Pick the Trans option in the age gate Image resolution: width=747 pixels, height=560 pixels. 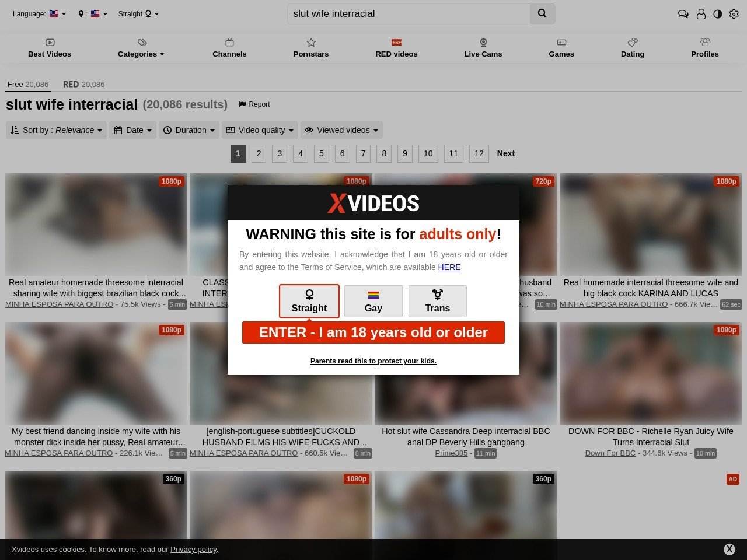(438, 301)
